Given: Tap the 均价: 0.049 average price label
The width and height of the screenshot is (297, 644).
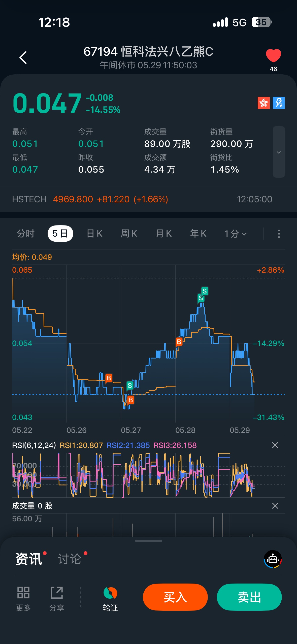Looking at the screenshot, I should click(x=32, y=257).
